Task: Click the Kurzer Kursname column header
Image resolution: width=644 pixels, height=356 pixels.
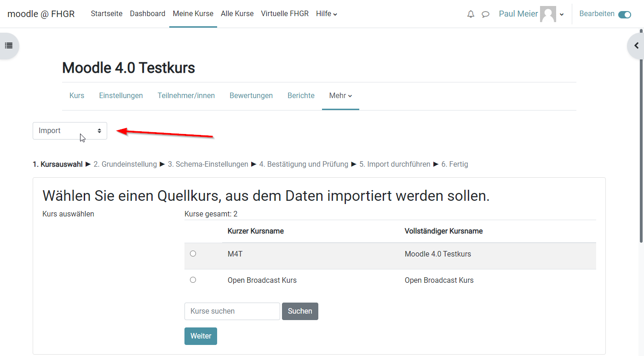Action: pyautogui.click(x=256, y=231)
